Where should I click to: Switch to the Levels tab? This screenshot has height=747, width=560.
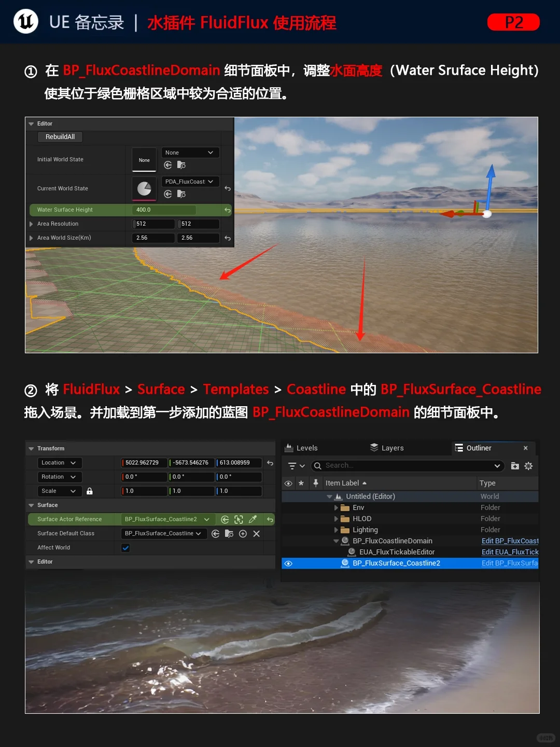(x=301, y=448)
